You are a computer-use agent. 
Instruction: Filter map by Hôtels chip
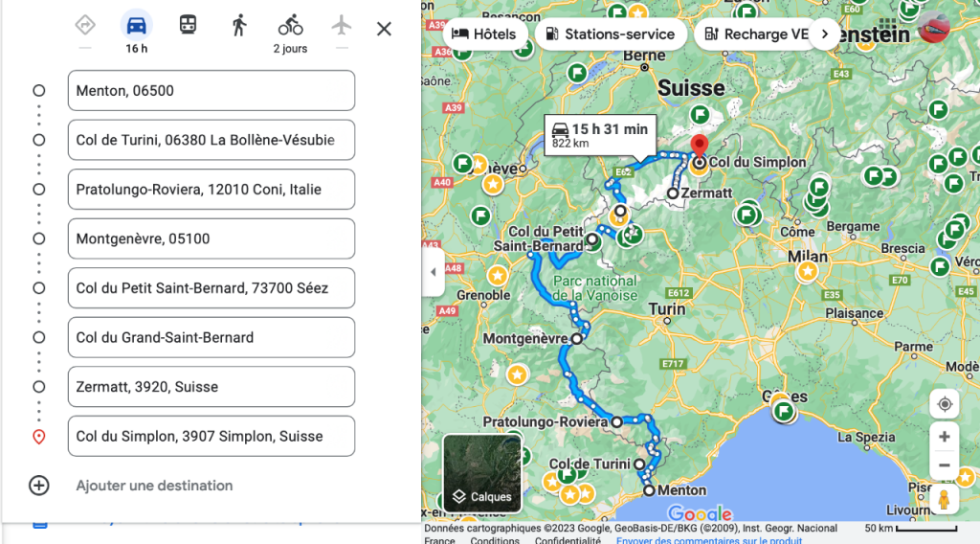click(x=483, y=34)
